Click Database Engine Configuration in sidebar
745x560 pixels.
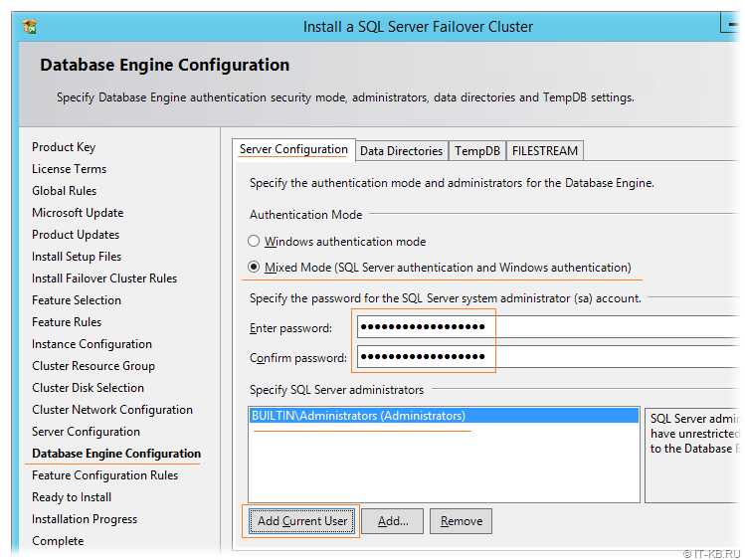click(116, 454)
